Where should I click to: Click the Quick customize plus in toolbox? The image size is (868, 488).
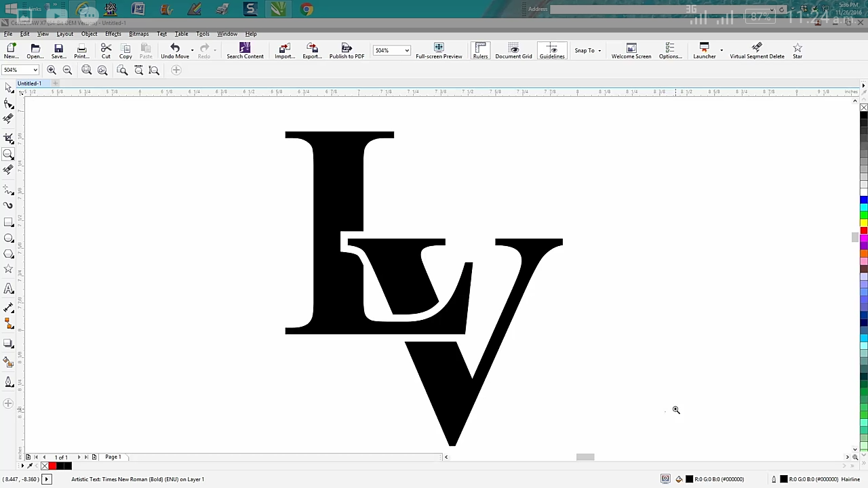pyautogui.click(x=8, y=403)
